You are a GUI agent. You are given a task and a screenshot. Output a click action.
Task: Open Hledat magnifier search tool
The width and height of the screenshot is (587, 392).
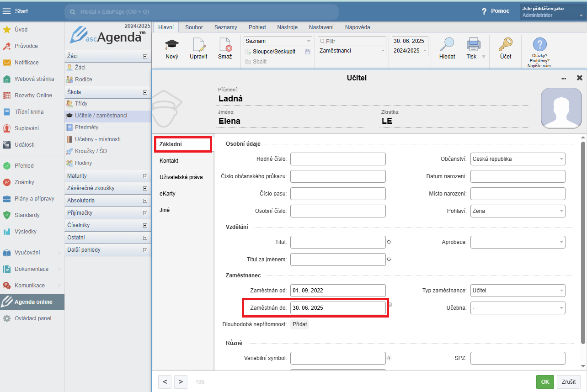click(x=447, y=44)
